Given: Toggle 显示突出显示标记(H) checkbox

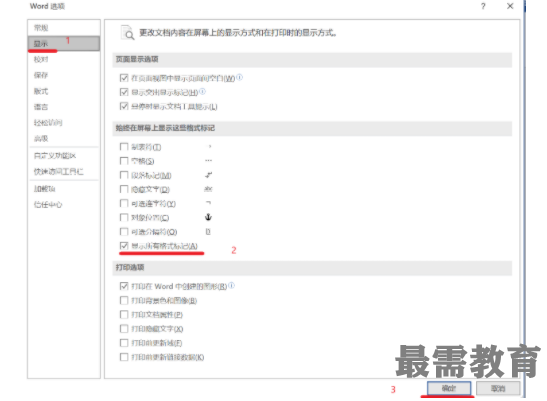Looking at the screenshot, I should pyautogui.click(x=124, y=92).
